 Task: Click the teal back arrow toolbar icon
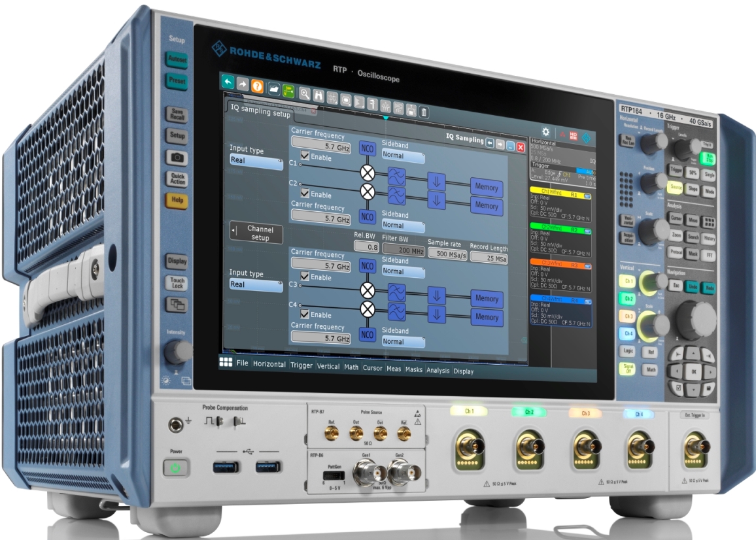click(x=228, y=82)
